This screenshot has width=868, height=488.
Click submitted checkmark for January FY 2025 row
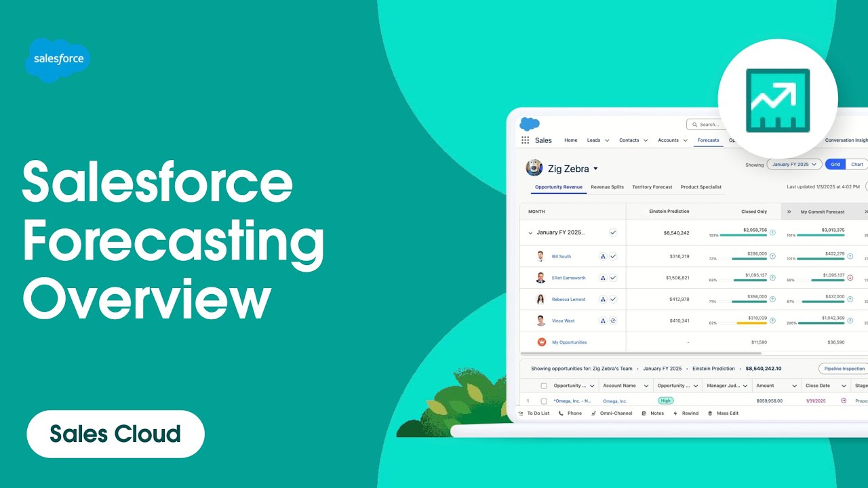click(x=613, y=232)
